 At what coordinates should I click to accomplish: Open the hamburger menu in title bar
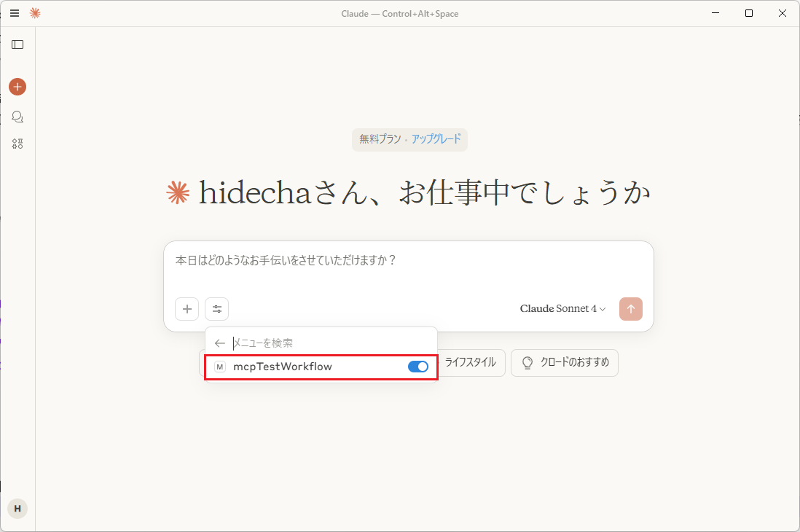(15, 13)
